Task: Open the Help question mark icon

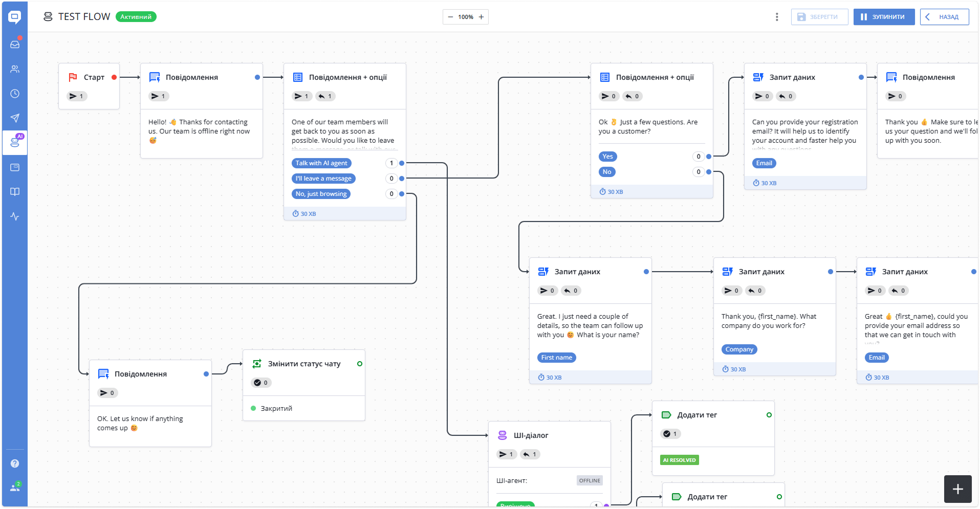Action: tap(15, 463)
